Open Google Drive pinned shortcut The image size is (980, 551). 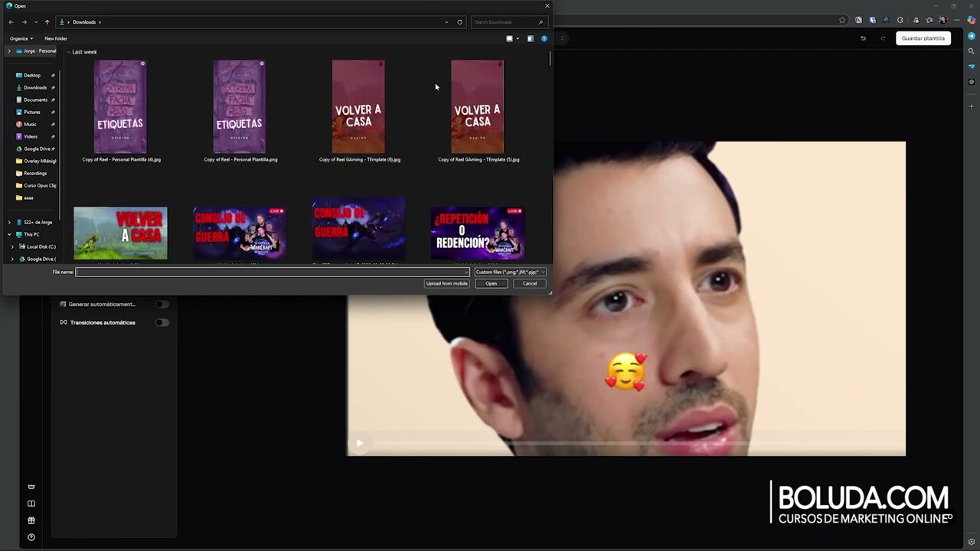click(x=37, y=148)
